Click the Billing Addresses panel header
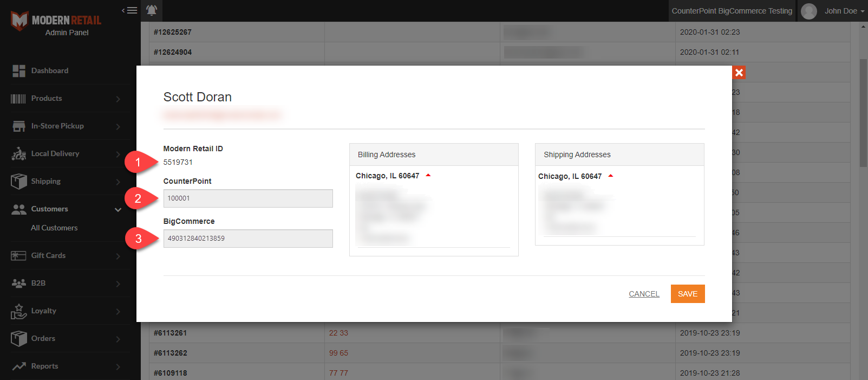The image size is (868, 380). [x=434, y=154]
